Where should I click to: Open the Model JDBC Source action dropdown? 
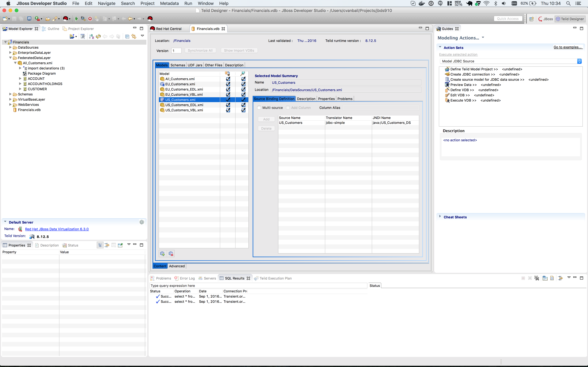pyautogui.click(x=579, y=61)
